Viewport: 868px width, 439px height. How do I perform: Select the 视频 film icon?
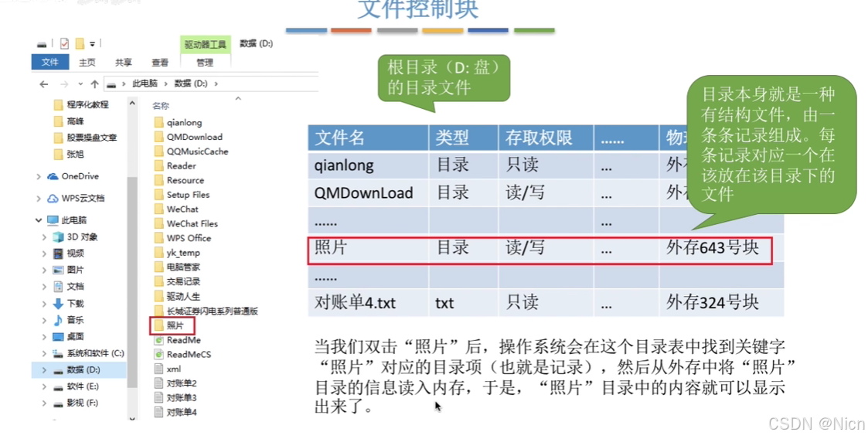(x=58, y=254)
